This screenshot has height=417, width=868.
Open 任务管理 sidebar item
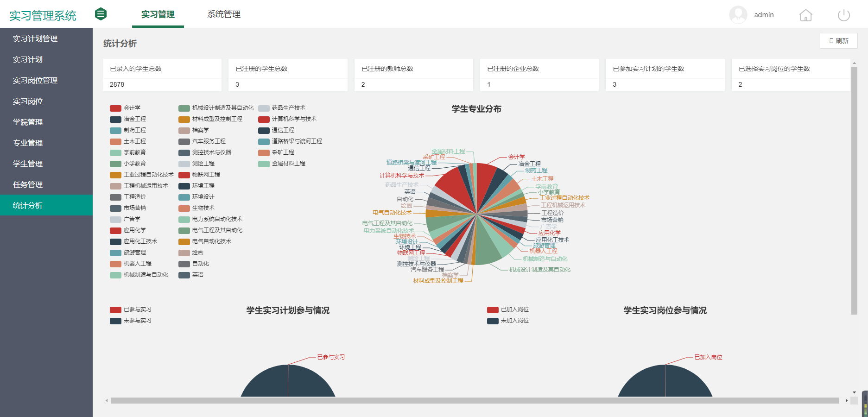tap(46, 185)
